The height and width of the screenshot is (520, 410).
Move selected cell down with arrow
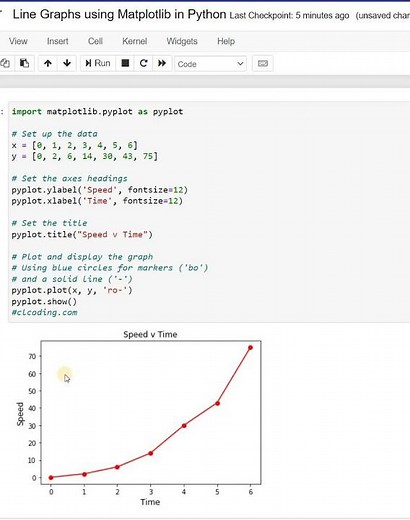pos(67,63)
